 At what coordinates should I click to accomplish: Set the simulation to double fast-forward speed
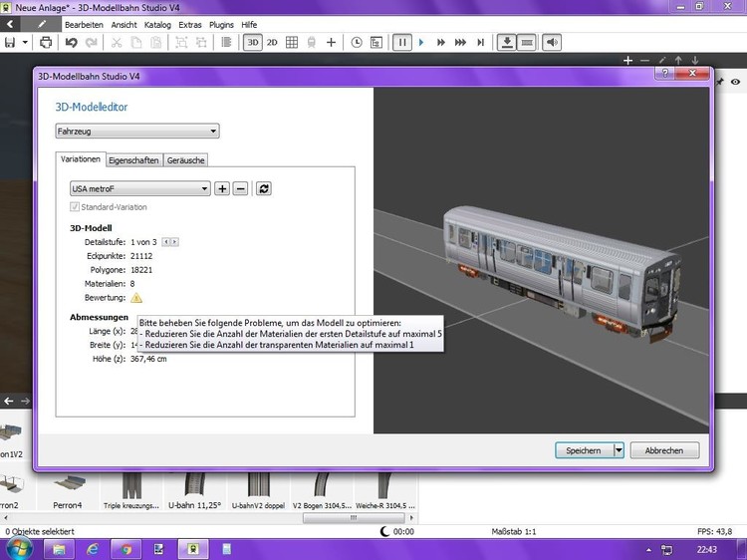(x=440, y=43)
